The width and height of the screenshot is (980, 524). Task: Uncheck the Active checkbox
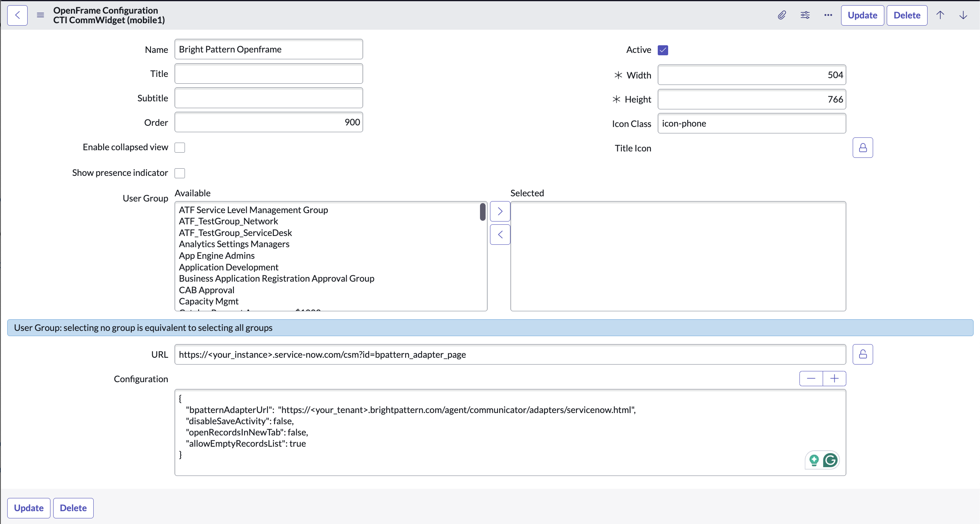(663, 50)
